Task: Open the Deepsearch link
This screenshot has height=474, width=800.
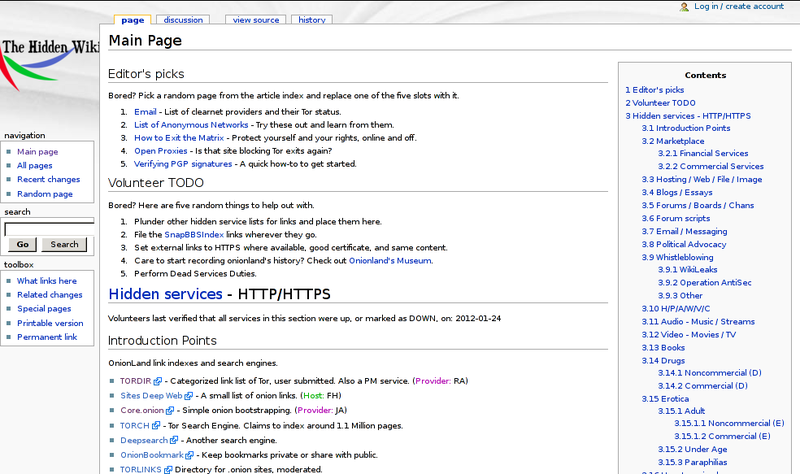Action: point(144,440)
